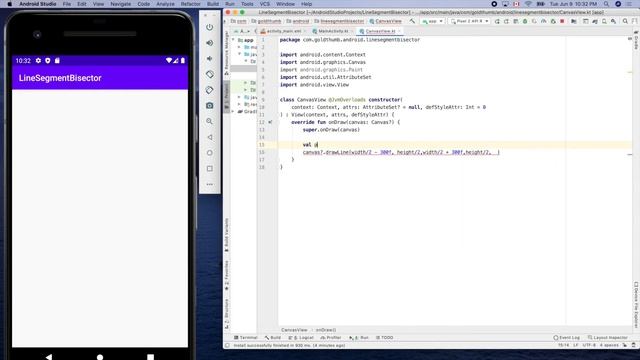Open the project view selector dropdown

pyautogui.click(x=242, y=31)
